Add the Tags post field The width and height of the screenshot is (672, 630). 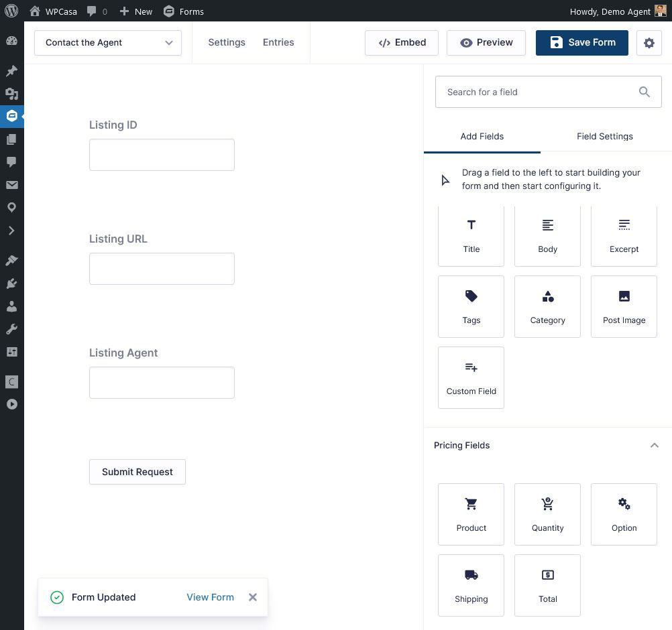[471, 306]
